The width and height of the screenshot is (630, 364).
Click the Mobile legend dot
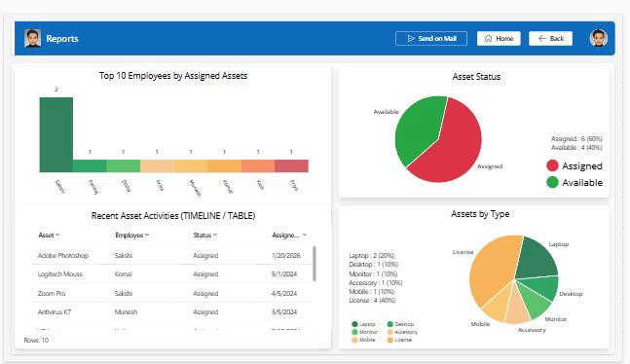[354, 340]
